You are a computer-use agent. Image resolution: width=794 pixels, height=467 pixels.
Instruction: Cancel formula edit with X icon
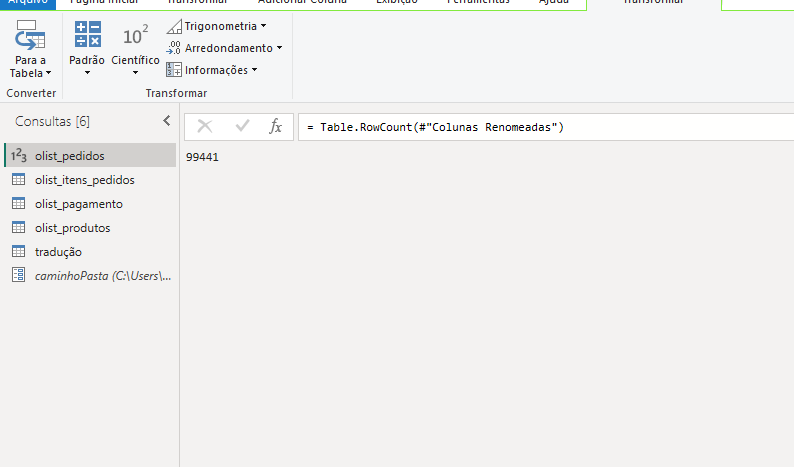205,126
